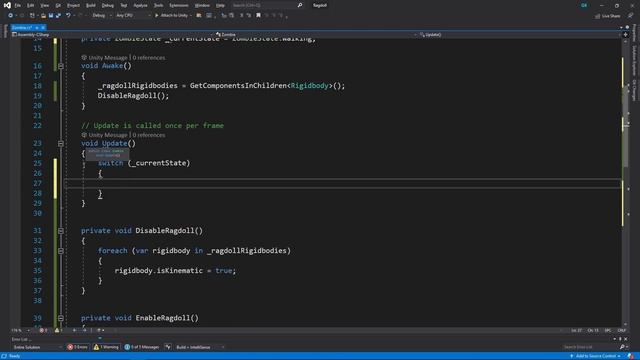Click the empty line 27 in editor
This screenshot has height=360, width=640.
click(x=343, y=183)
